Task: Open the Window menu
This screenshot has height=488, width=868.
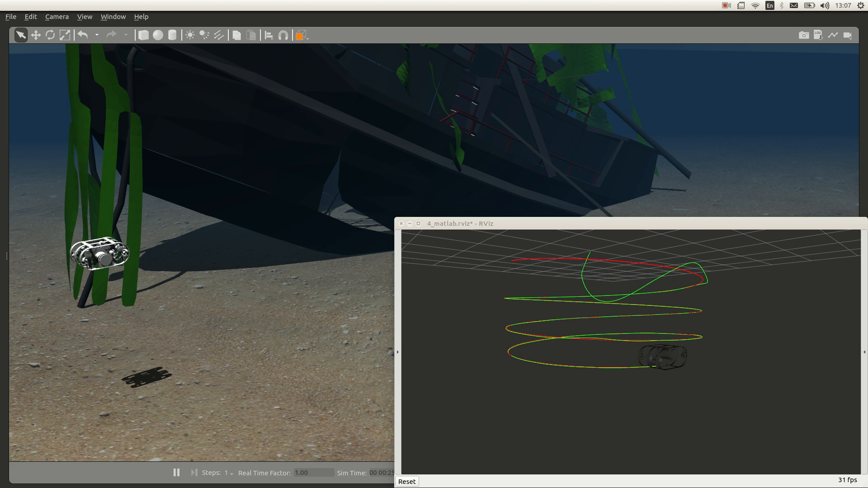Action: tap(113, 17)
